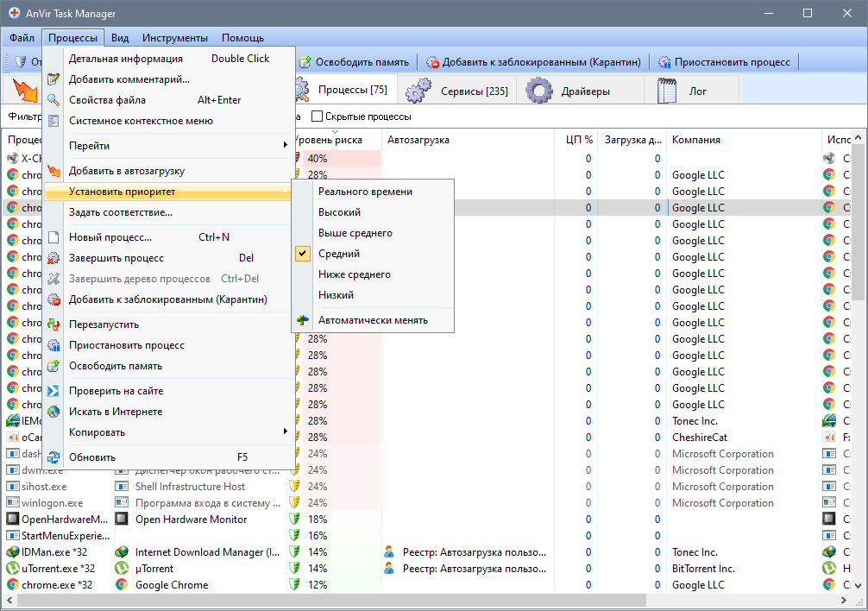868x611 pixels.
Task: Click 'Автоматически менять' priority option
Action: coord(373,320)
